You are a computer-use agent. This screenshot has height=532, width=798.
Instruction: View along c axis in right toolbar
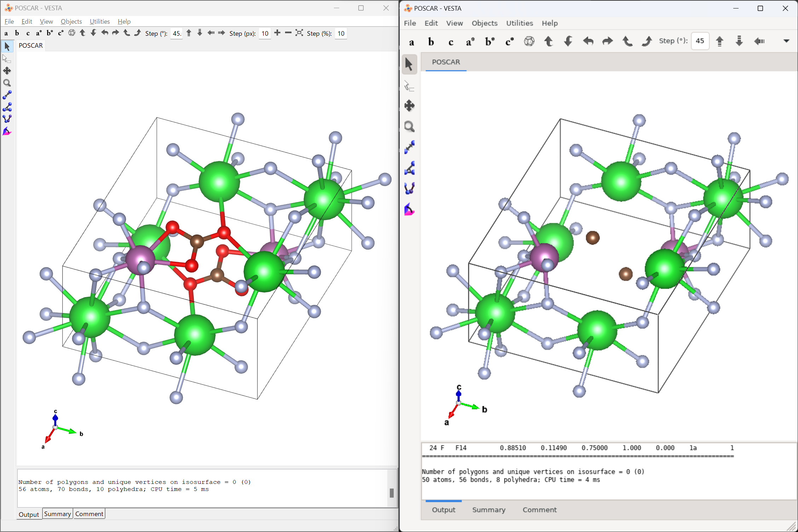(x=451, y=42)
